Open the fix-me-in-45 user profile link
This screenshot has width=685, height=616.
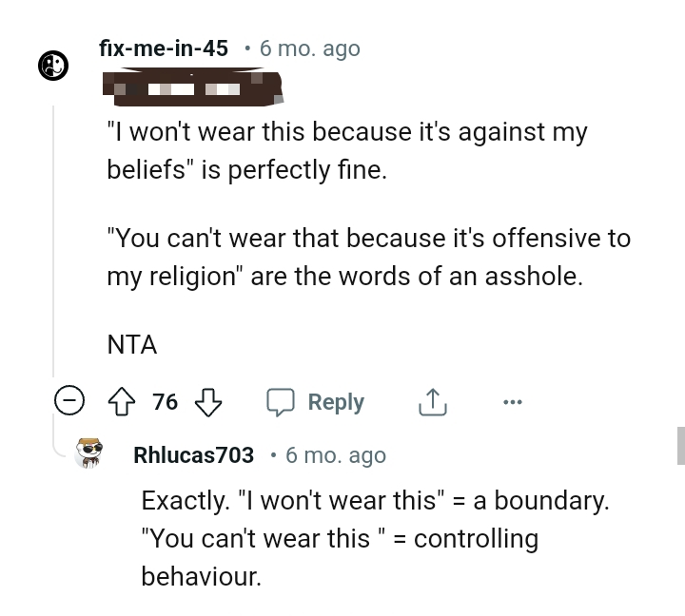click(164, 48)
